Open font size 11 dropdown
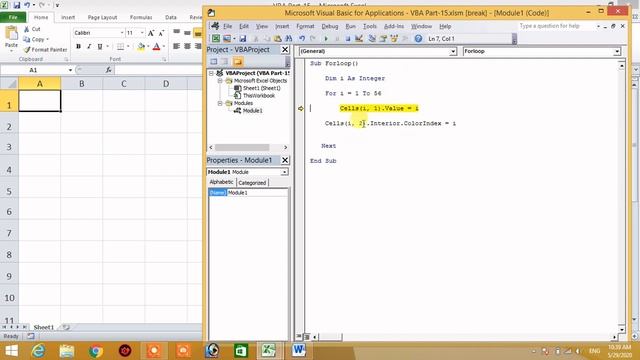 tap(142, 33)
